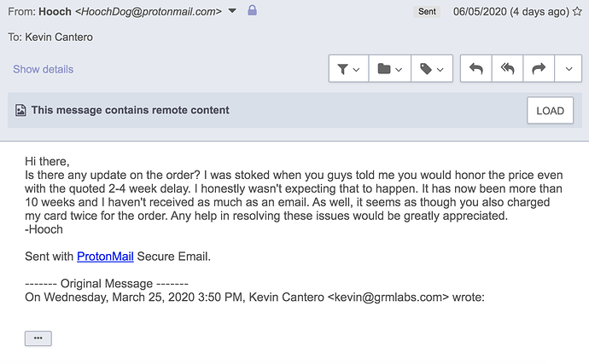Viewport: 589px width, 364px height.
Task: Click the Reply arrow icon
Action: tap(475, 69)
